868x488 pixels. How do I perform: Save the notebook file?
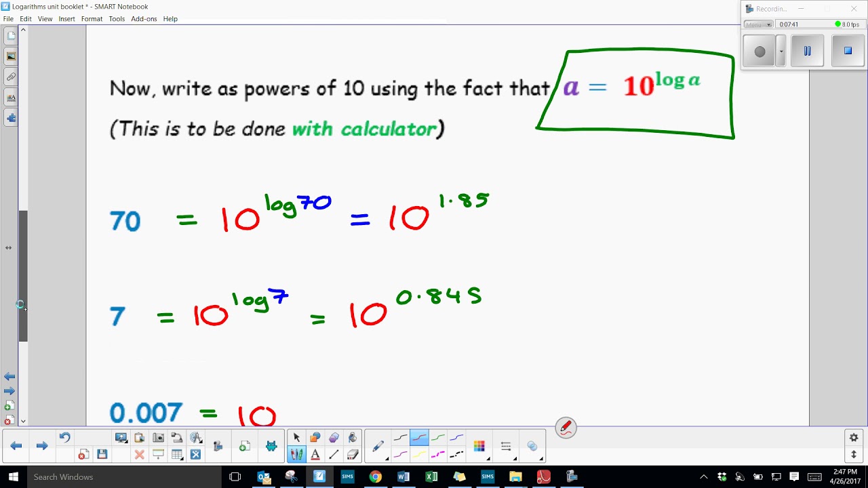[x=102, y=454]
